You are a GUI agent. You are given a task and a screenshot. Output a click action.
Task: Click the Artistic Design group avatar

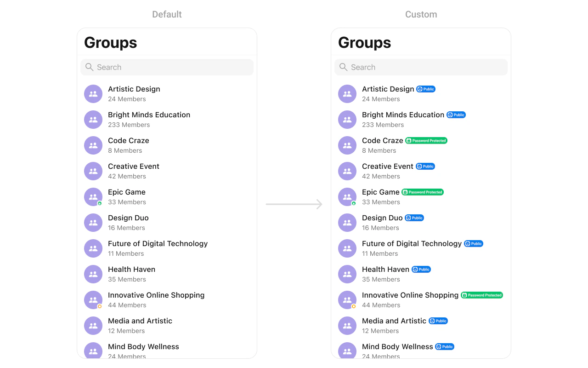coord(93,93)
